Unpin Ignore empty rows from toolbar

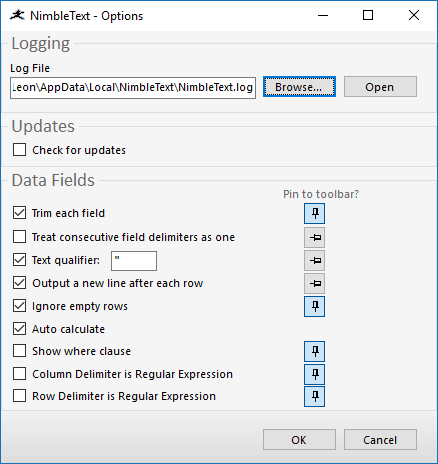point(314,306)
